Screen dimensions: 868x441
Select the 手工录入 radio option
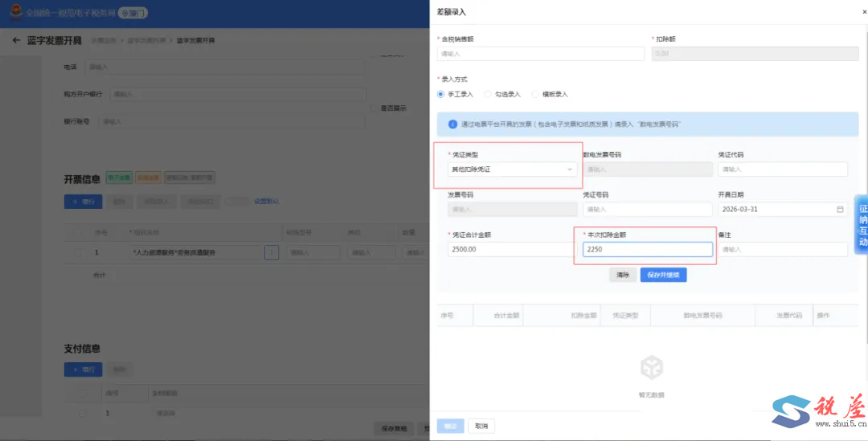[455, 94]
